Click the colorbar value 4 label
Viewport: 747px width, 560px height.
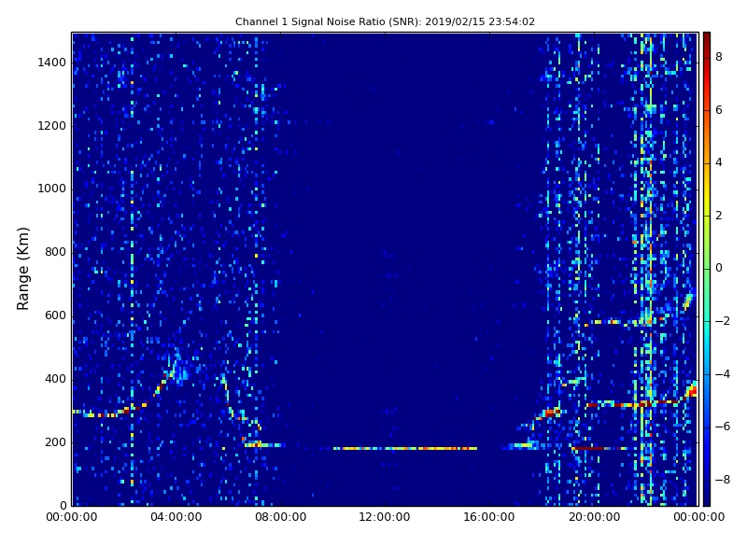719,162
